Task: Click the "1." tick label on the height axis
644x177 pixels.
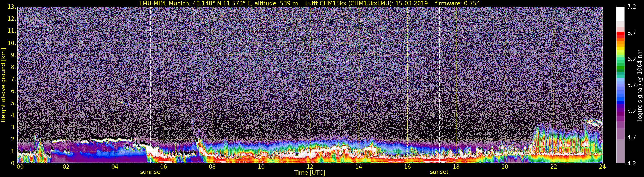Action: coord(13,151)
